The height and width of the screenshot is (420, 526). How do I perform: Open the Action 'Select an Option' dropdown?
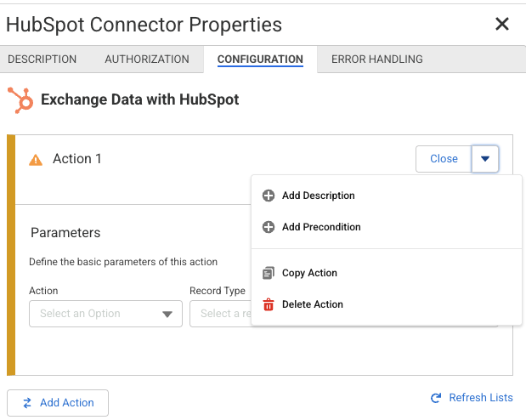coord(105,314)
